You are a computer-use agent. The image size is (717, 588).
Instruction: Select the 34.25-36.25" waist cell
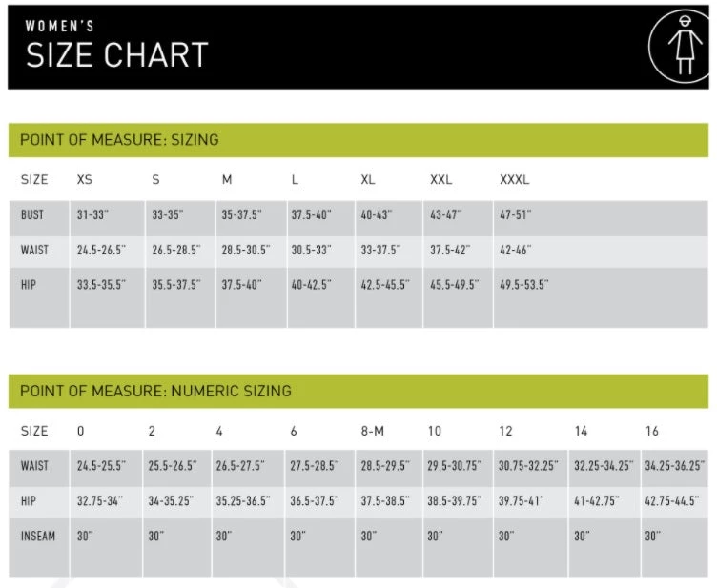(x=674, y=466)
